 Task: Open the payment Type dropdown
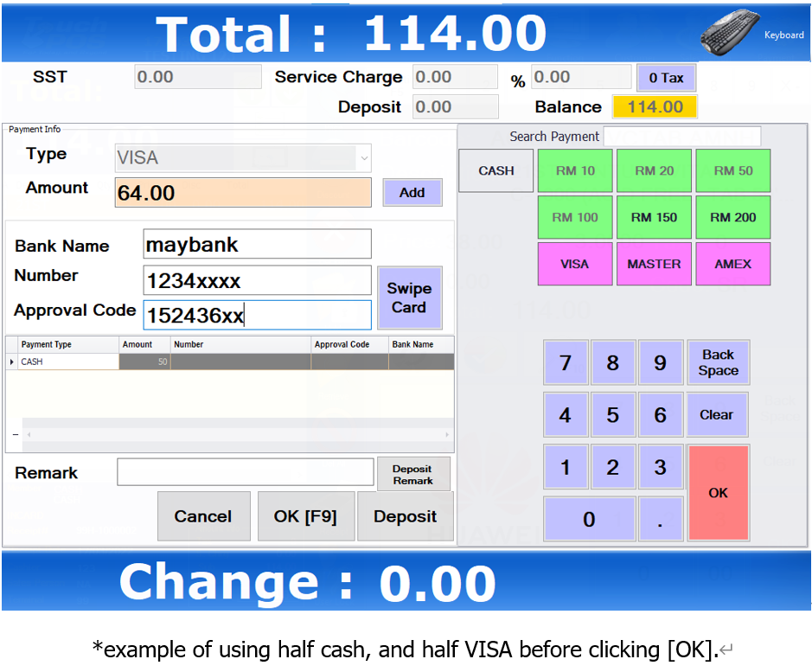click(363, 158)
